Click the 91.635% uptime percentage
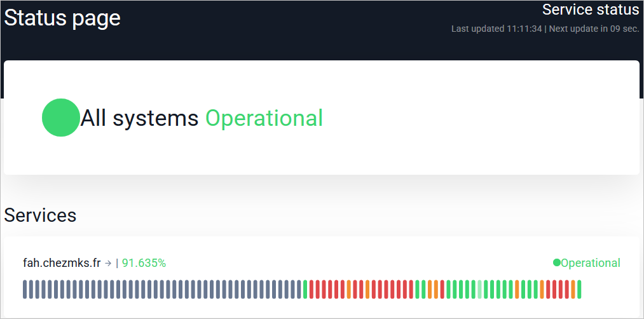The image size is (644, 319). point(144,263)
